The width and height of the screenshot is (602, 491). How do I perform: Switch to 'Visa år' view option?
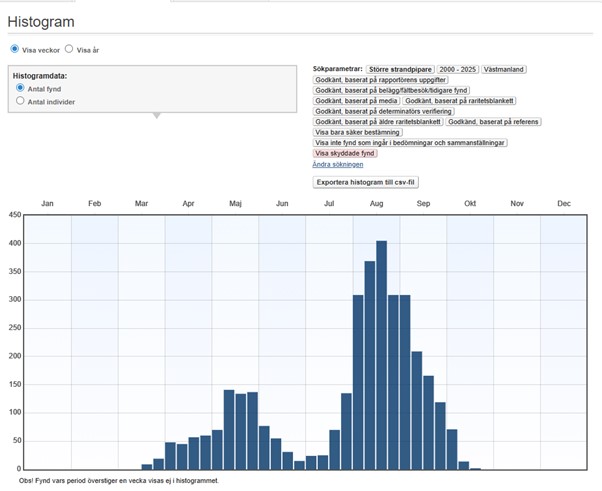pyautogui.click(x=69, y=48)
